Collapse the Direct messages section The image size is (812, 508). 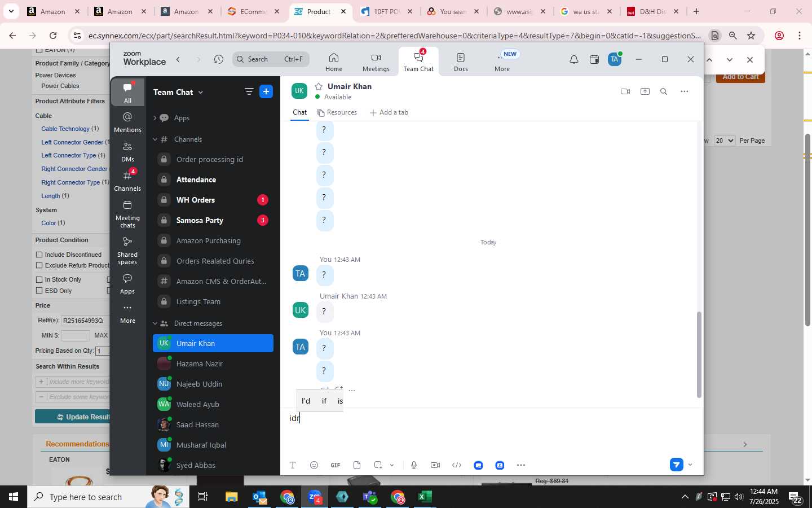pyautogui.click(x=155, y=323)
